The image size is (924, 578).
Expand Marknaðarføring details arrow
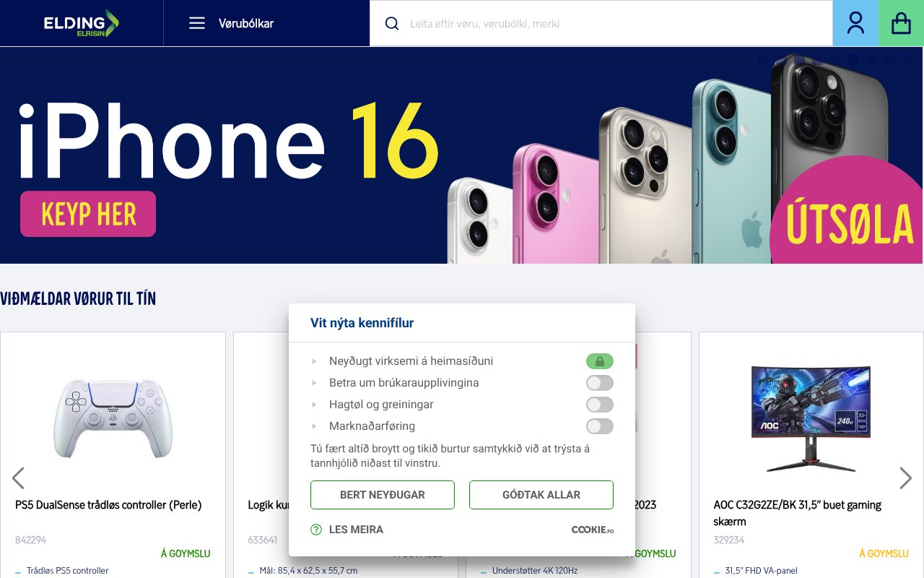click(x=314, y=426)
